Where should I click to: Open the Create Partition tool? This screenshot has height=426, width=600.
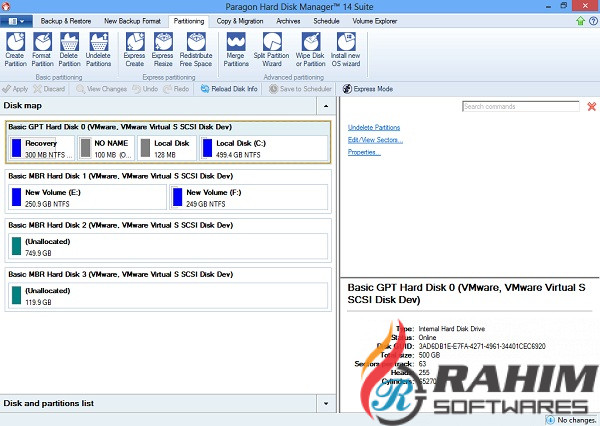[x=15, y=49]
